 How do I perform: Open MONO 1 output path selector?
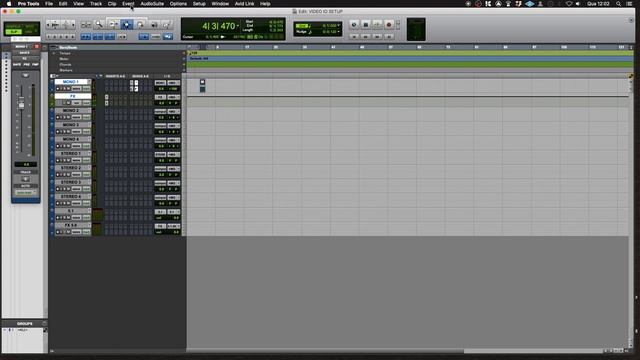[173, 82]
